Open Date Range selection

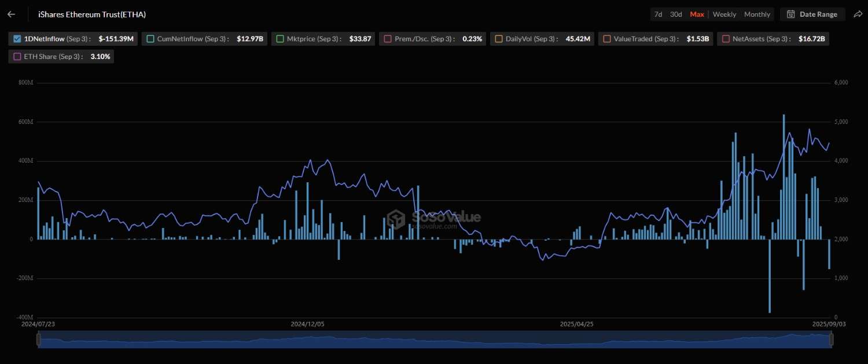(x=812, y=14)
